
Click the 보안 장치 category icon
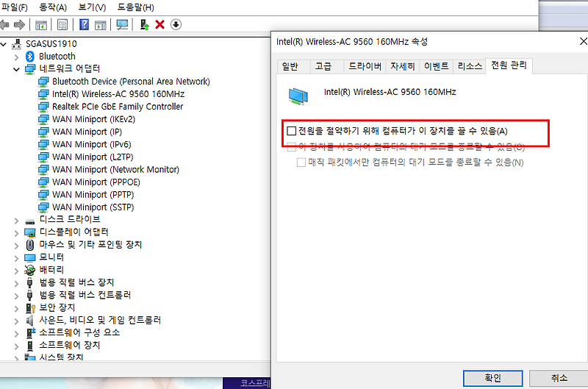coord(30,308)
